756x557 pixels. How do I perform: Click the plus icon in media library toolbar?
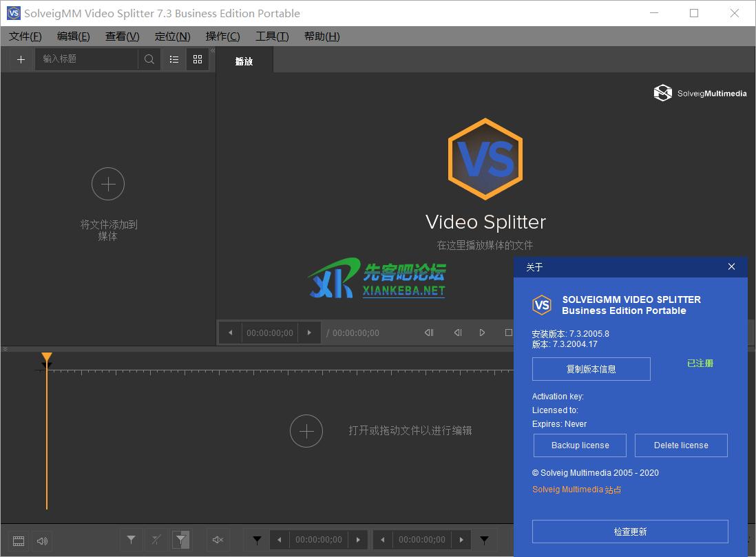(21, 59)
